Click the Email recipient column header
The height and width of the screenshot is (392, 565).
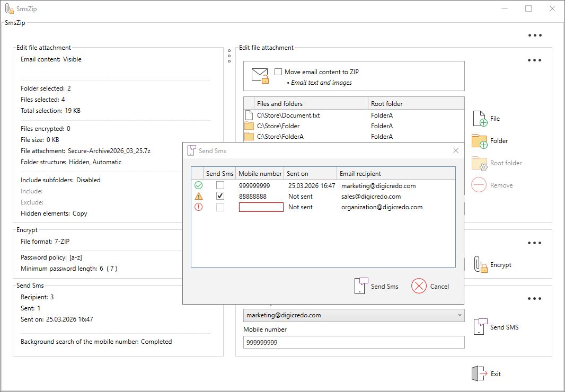pyautogui.click(x=360, y=173)
